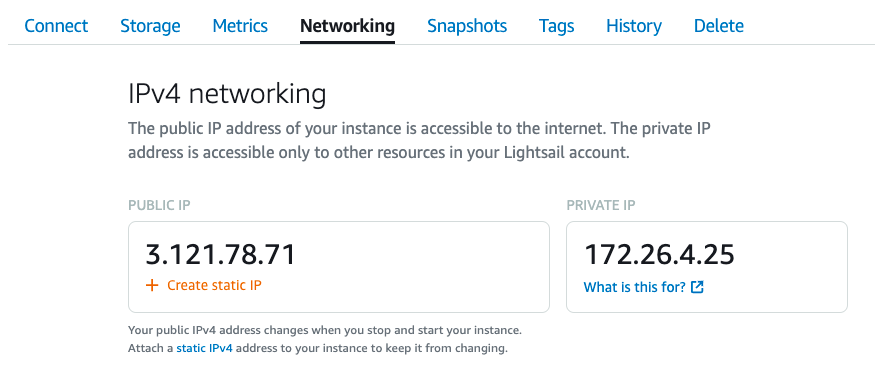Click the orange plus icon beside Create static IP
This screenshot has width=875, height=374.
coord(152,286)
